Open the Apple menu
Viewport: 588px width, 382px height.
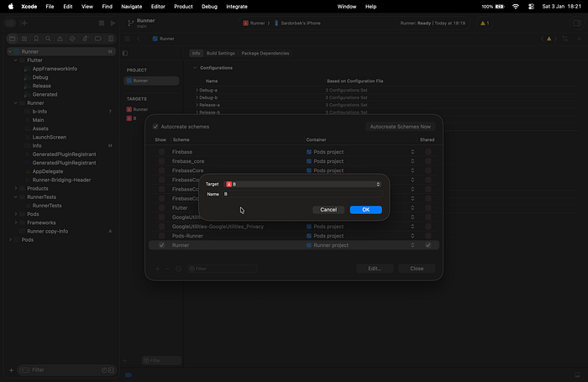[x=11, y=7]
